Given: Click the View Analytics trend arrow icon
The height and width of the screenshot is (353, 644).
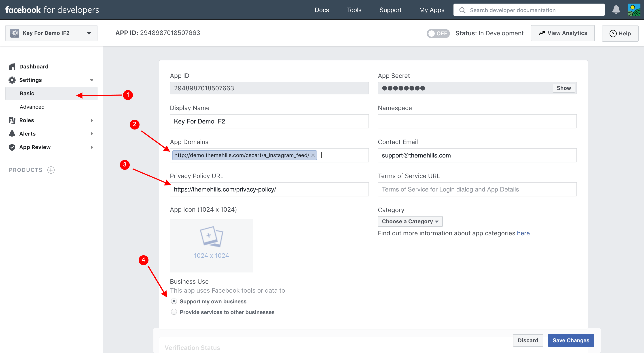Looking at the screenshot, I should pos(542,33).
